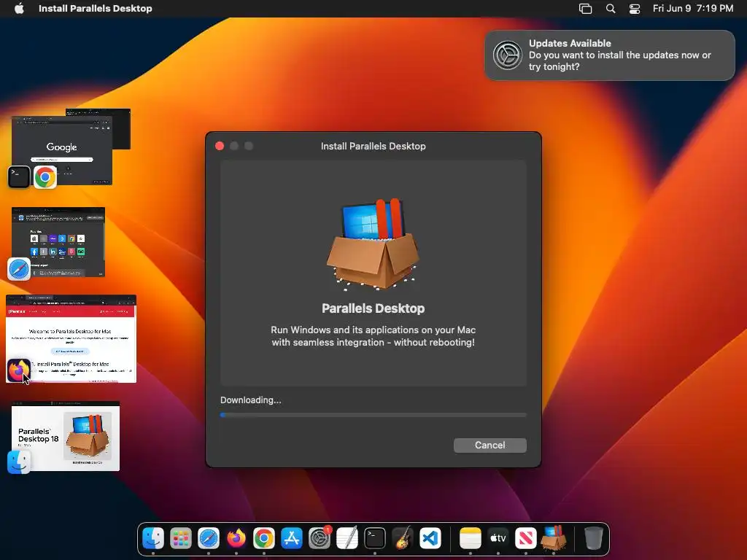Open Trash from the Dock

click(594, 539)
